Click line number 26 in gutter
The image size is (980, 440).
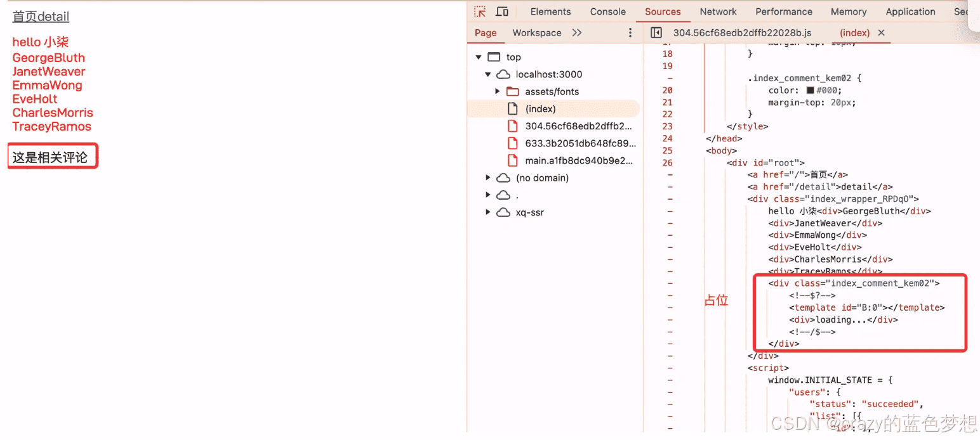667,163
